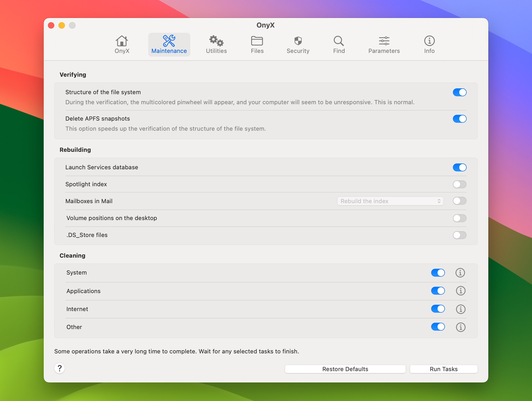Click the 'Applications' row label
532x401 pixels.
tap(83, 291)
